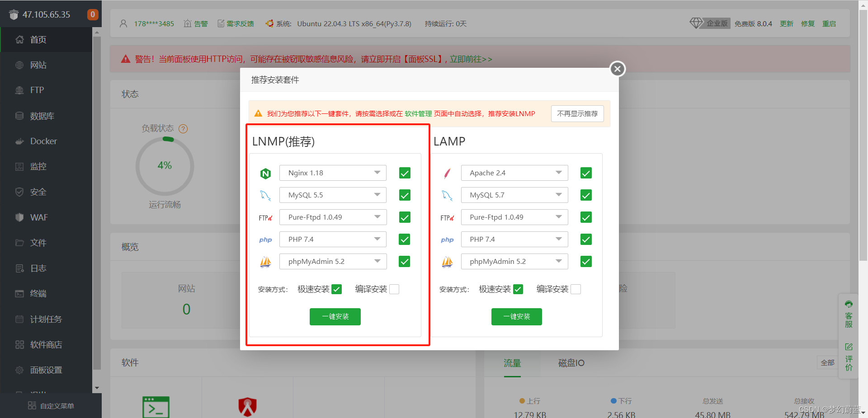Open 自定义菜单 at sidebar bottom
The image size is (868, 418).
click(x=51, y=406)
